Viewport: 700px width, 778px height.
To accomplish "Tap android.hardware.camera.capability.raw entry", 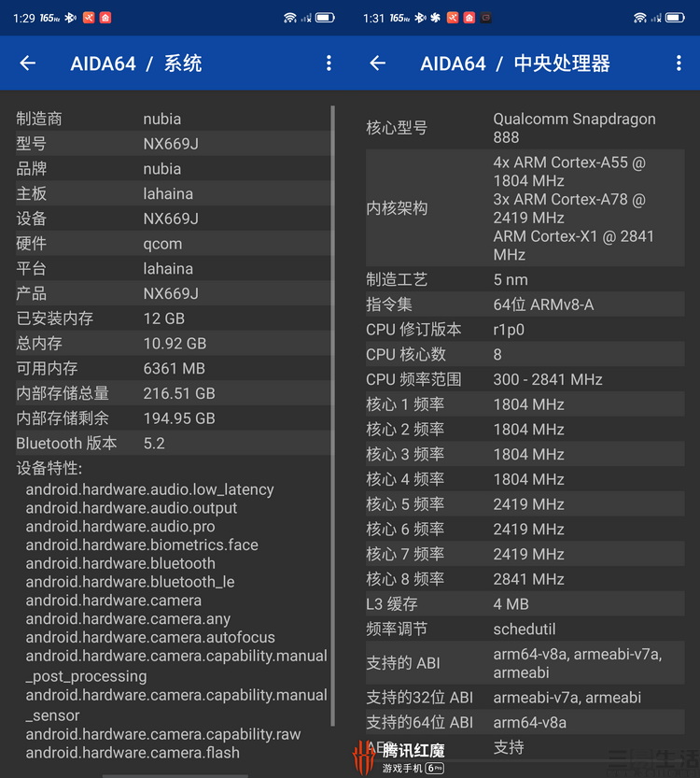I will tap(163, 734).
